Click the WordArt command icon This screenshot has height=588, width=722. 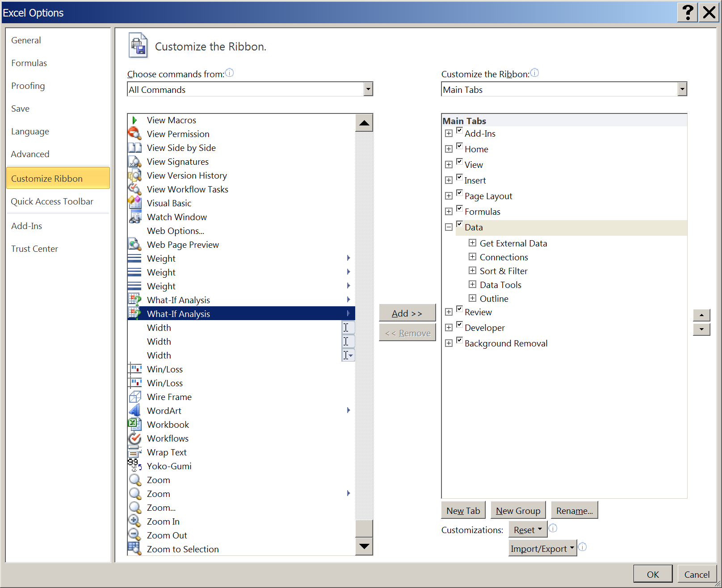coord(134,411)
